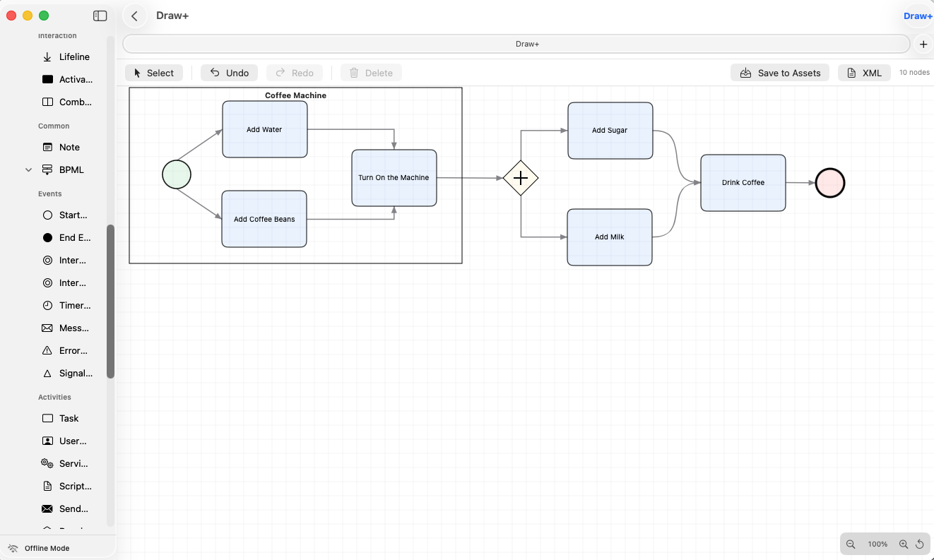The image size is (934, 560).
Task: Click the Delete toolbar button
Action: [x=372, y=73]
